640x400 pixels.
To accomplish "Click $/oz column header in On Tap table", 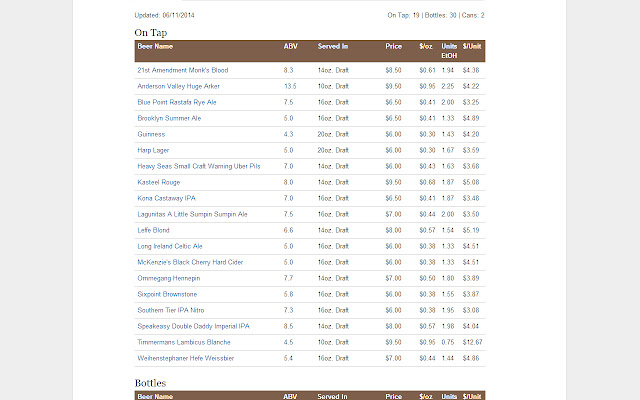I will click(x=426, y=46).
